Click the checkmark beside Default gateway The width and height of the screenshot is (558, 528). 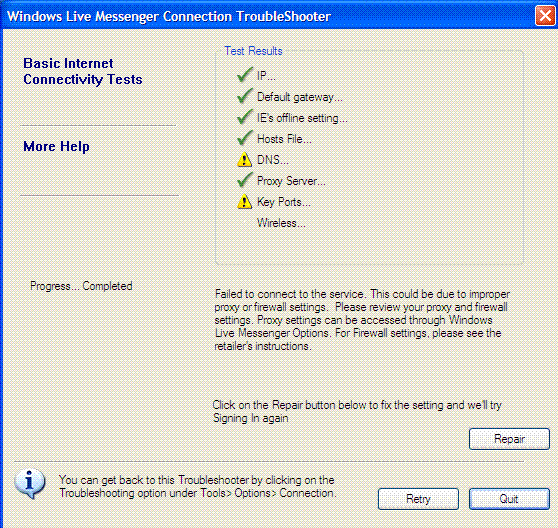(245, 96)
